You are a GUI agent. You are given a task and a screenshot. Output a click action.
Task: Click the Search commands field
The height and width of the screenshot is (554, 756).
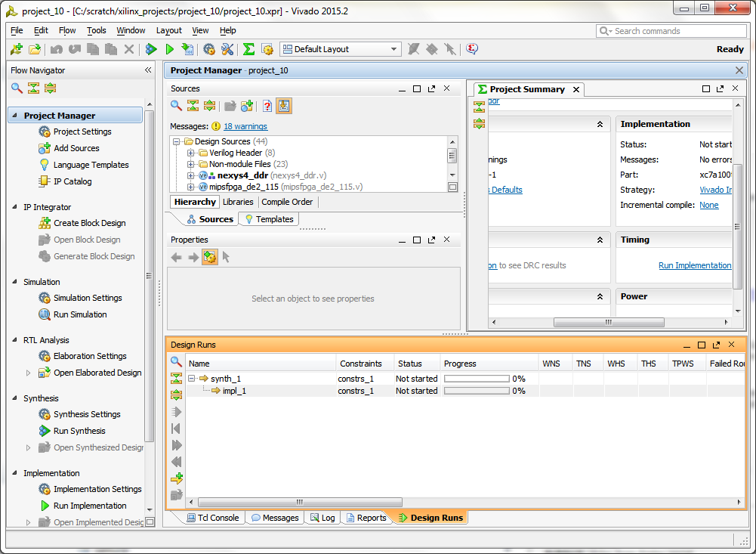tap(671, 31)
